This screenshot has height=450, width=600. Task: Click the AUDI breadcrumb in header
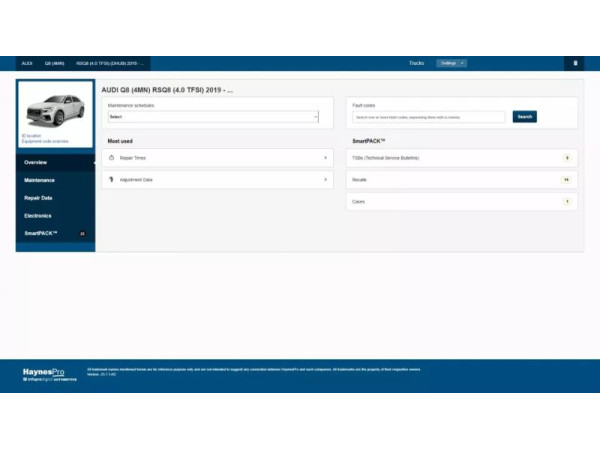tap(28, 63)
